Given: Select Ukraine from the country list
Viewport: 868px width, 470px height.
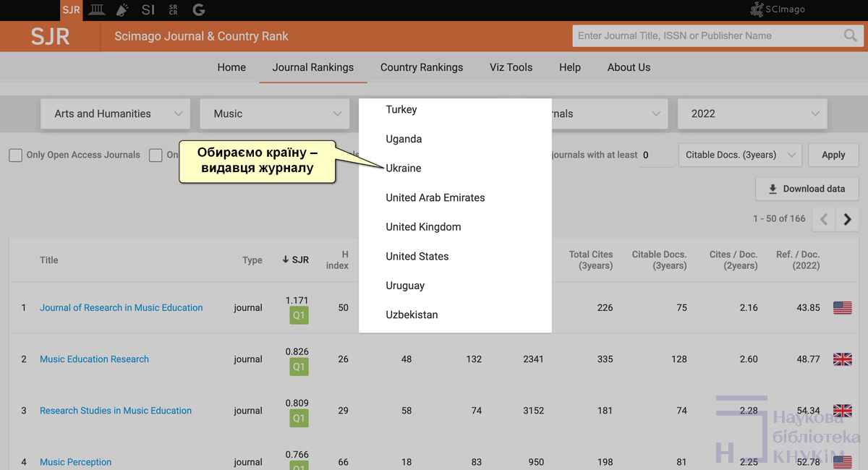Looking at the screenshot, I should (404, 168).
